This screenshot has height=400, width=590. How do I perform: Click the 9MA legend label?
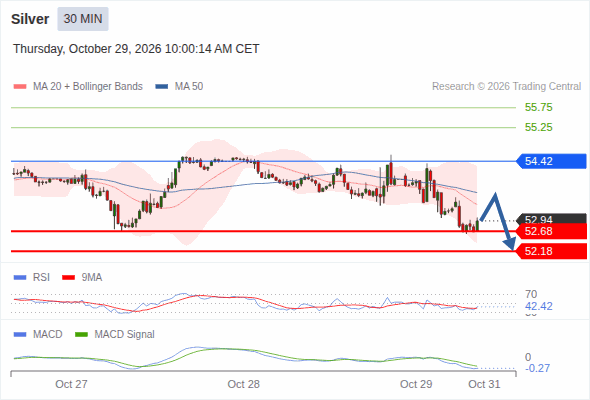[x=92, y=278]
